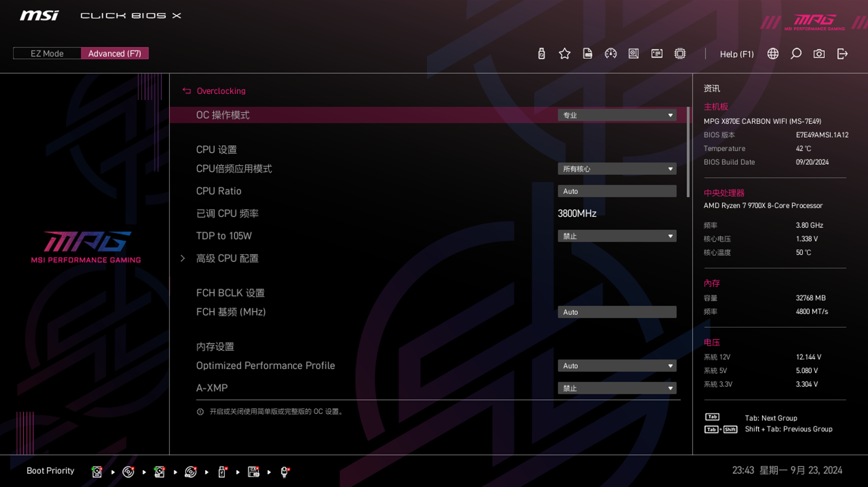Screen dimensions: 868x487
Task: Click the memory capacity 32768 MB value
Action: (x=810, y=298)
